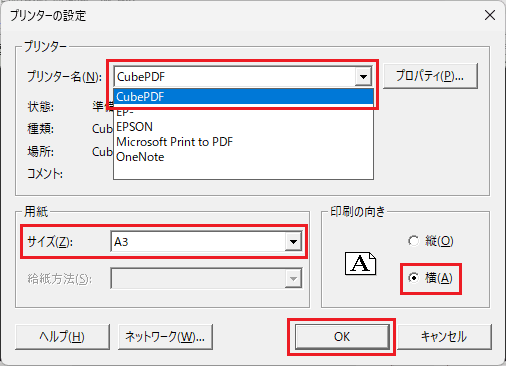506x366 pixels.
Task: Open printer Properties button
Action: tap(430, 76)
